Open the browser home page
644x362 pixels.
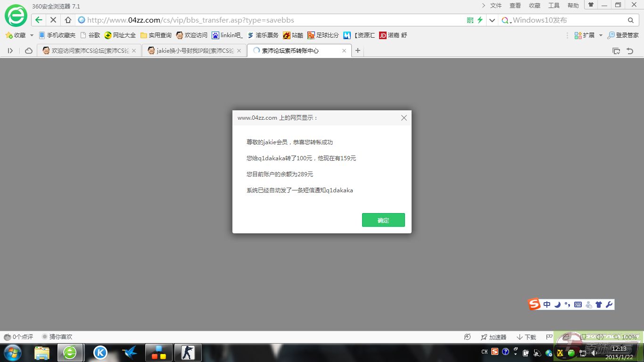[x=68, y=20]
